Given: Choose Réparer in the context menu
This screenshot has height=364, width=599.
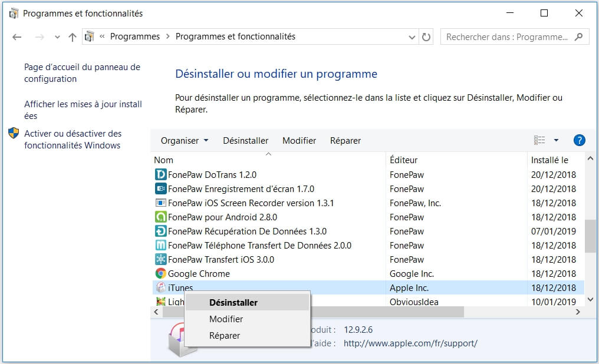Looking at the screenshot, I should [x=247, y=335].
